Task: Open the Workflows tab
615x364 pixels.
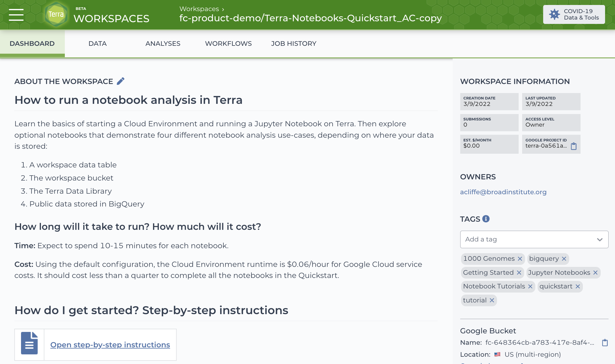Action: 228,43
